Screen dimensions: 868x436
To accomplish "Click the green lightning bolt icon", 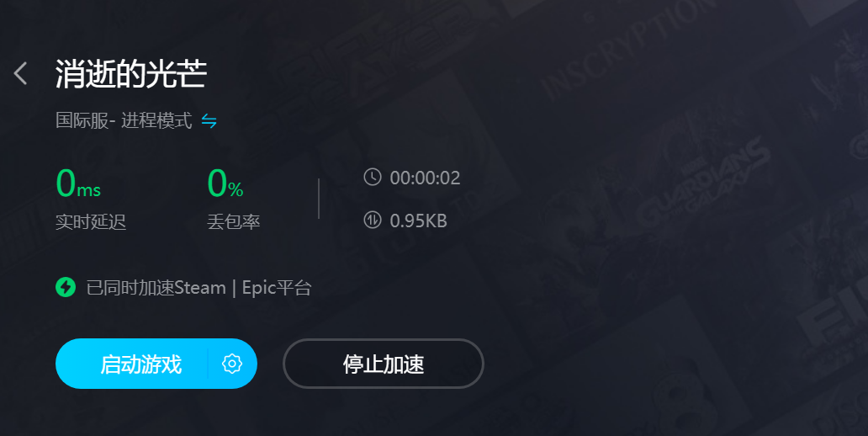I will pos(66,287).
